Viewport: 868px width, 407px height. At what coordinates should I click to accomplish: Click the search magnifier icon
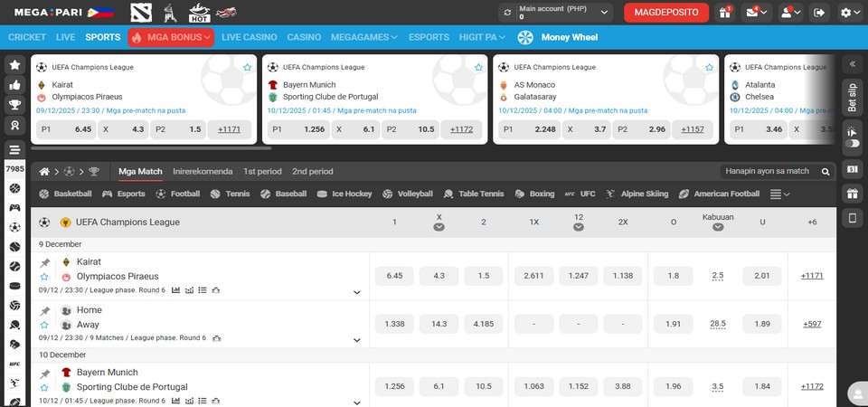(x=826, y=172)
